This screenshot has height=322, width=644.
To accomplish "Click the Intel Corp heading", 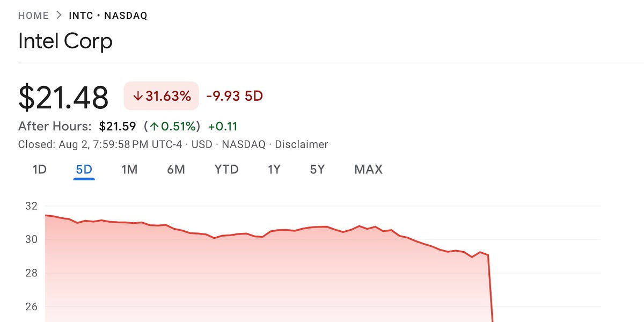I will pos(65,41).
